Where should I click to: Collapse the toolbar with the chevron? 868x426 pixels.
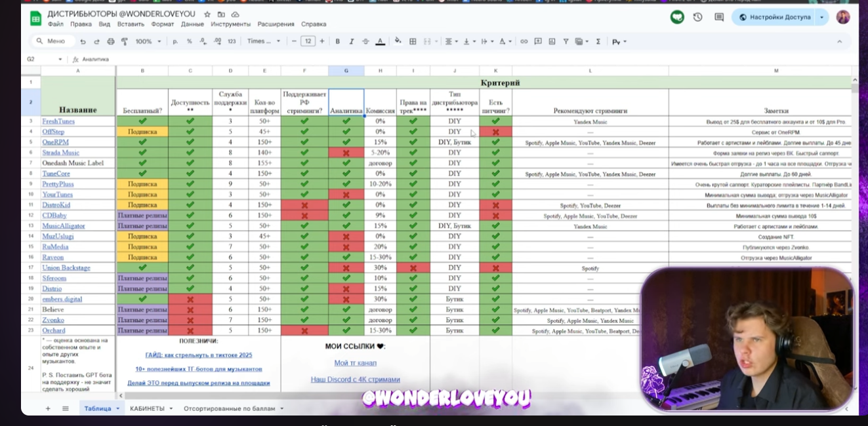[x=839, y=41]
